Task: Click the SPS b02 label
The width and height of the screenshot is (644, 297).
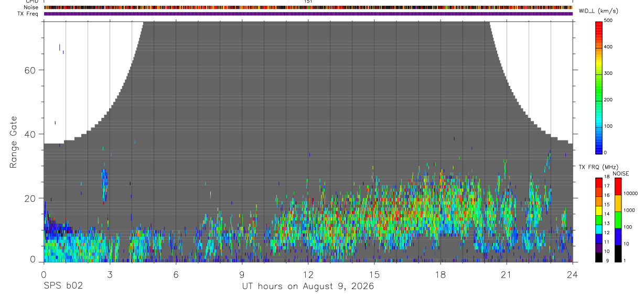Action: [x=63, y=287]
